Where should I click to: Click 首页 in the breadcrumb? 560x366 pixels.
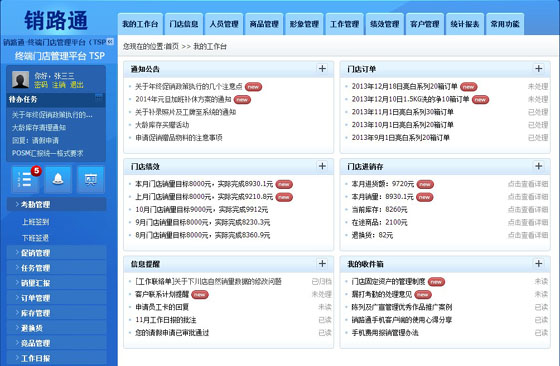[x=172, y=46]
